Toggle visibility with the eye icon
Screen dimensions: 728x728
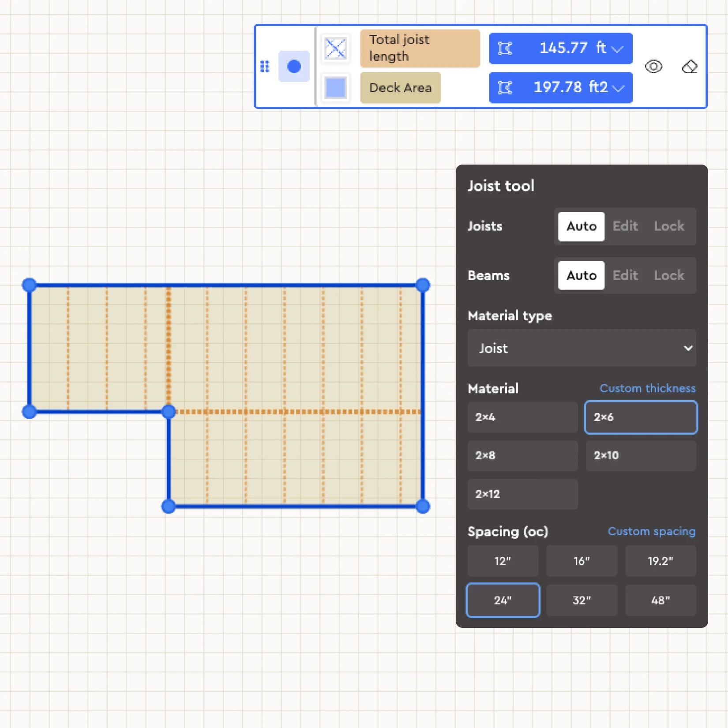[653, 66]
